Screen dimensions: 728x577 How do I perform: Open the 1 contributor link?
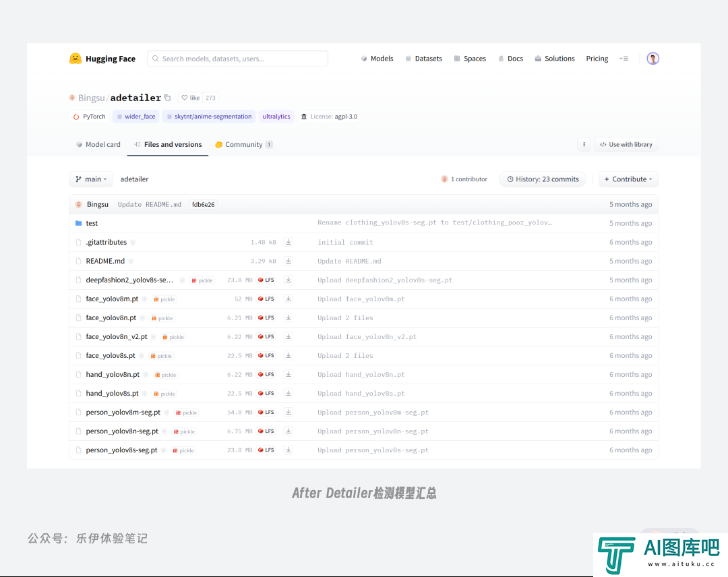[x=464, y=179]
